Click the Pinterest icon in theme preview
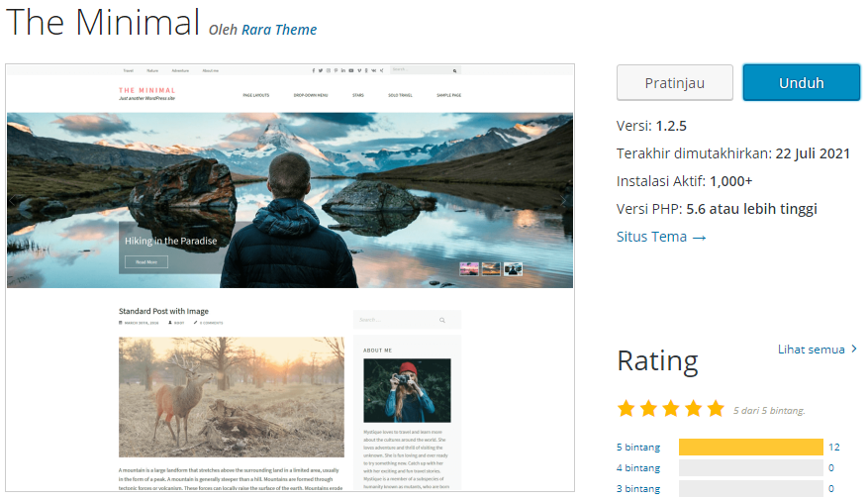 337,70
